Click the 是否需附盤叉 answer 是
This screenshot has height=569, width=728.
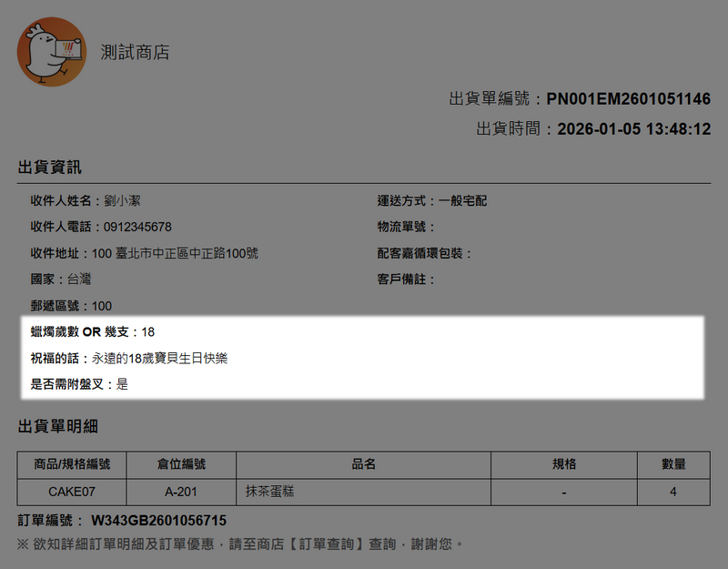pos(122,384)
